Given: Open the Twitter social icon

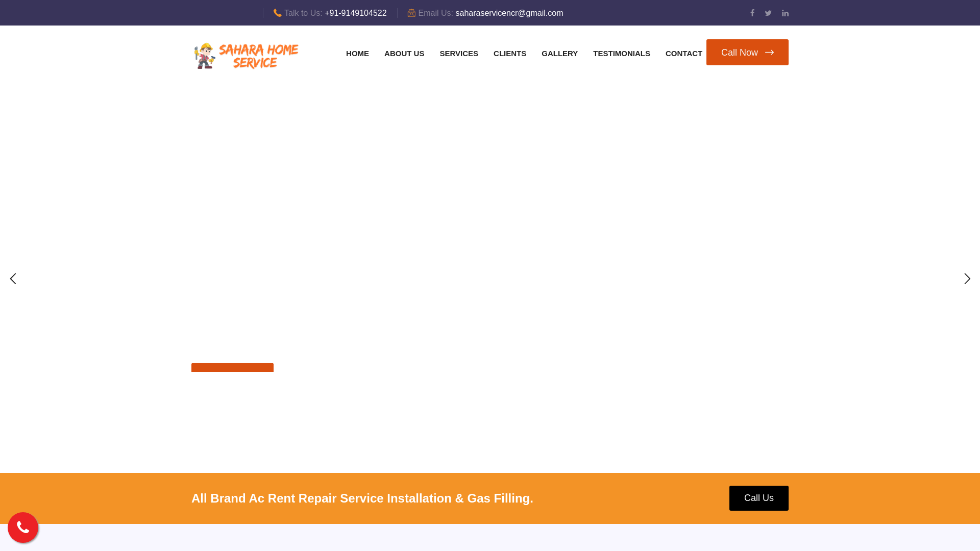Looking at the screenshot, I should (x=768, y=13).
